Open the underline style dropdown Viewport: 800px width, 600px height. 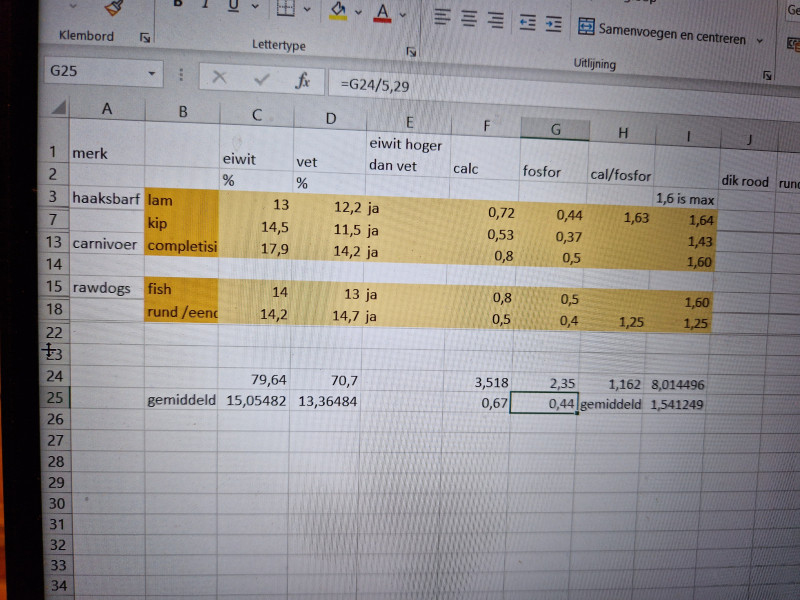tap(255, 6)
